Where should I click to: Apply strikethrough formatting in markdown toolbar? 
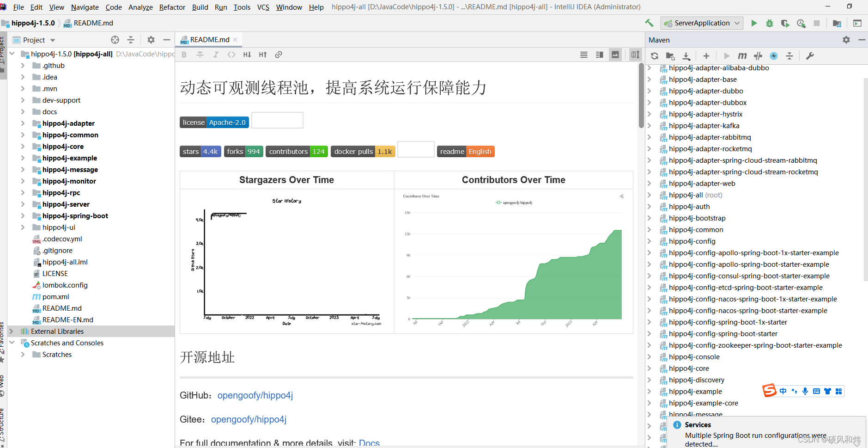coord(200,55)
